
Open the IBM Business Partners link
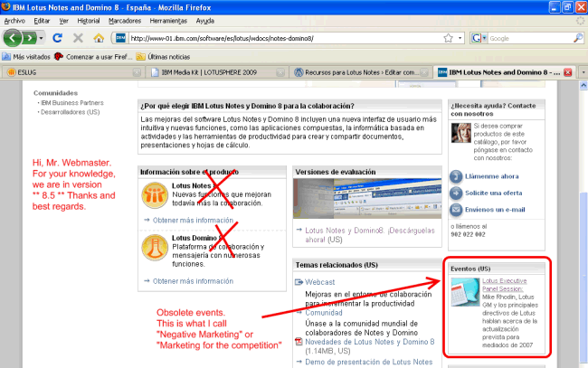pos(72,103)
